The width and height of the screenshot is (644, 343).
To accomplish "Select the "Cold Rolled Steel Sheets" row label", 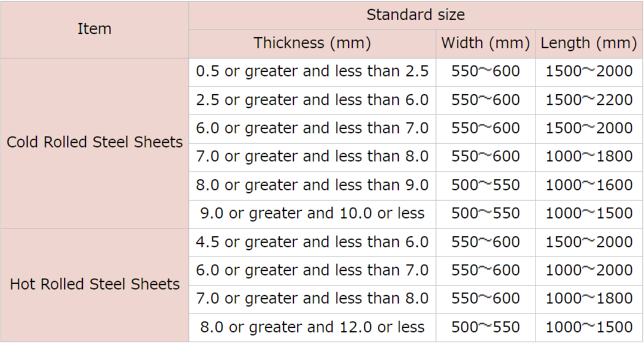I will (x=94, y=143).
